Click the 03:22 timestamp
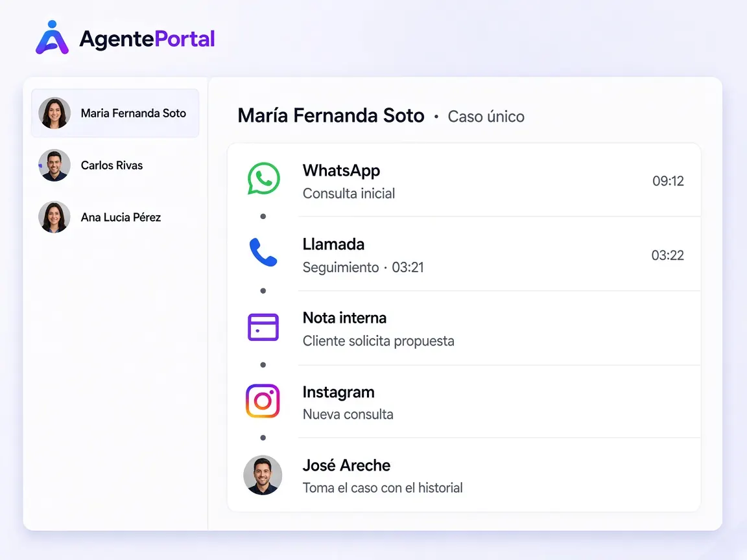The width and height of the screenshot is (747, 560). point(667,255)
